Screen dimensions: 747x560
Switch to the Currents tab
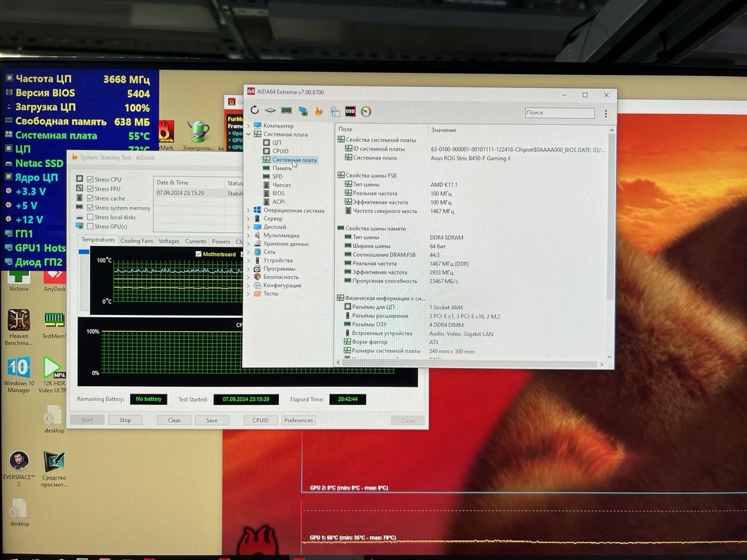point(196,242)
